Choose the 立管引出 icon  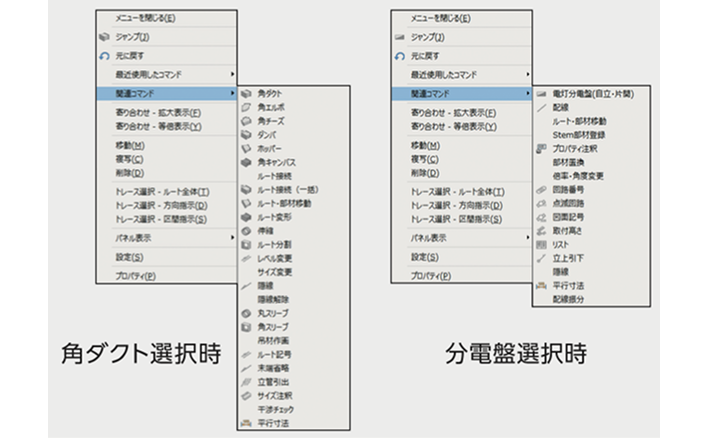coord(246,382)
